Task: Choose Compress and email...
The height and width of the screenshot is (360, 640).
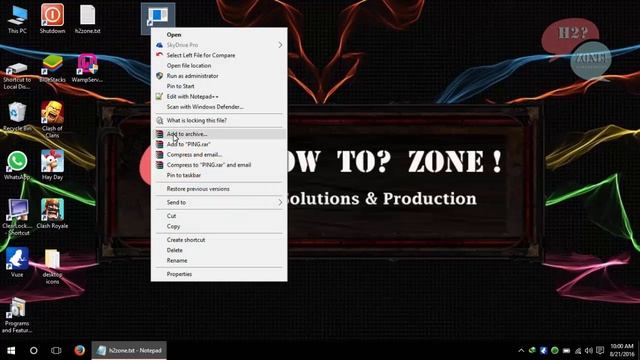Action: point(219,155)
